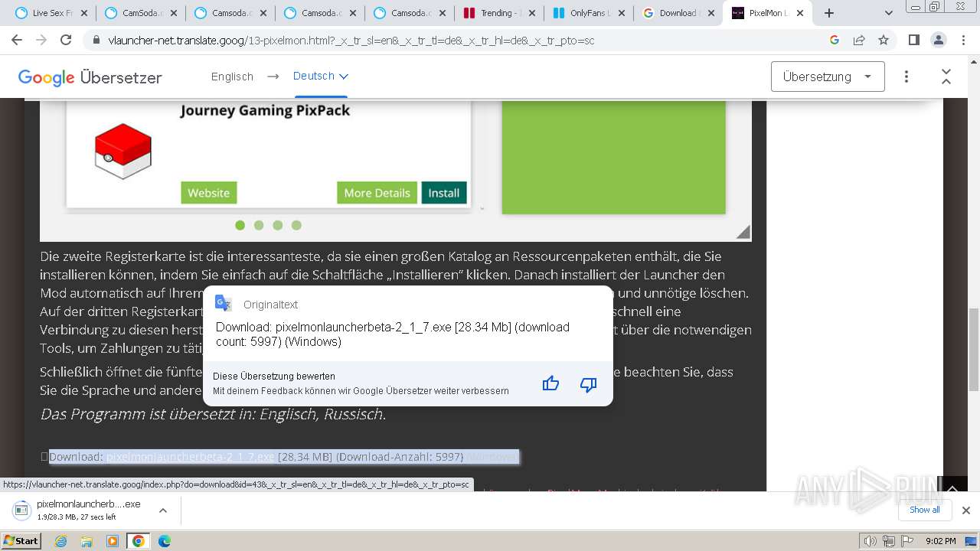Click the volume icon in system tray
The width and height of the screenshot is (980, 551).
(x=871, y=541)
